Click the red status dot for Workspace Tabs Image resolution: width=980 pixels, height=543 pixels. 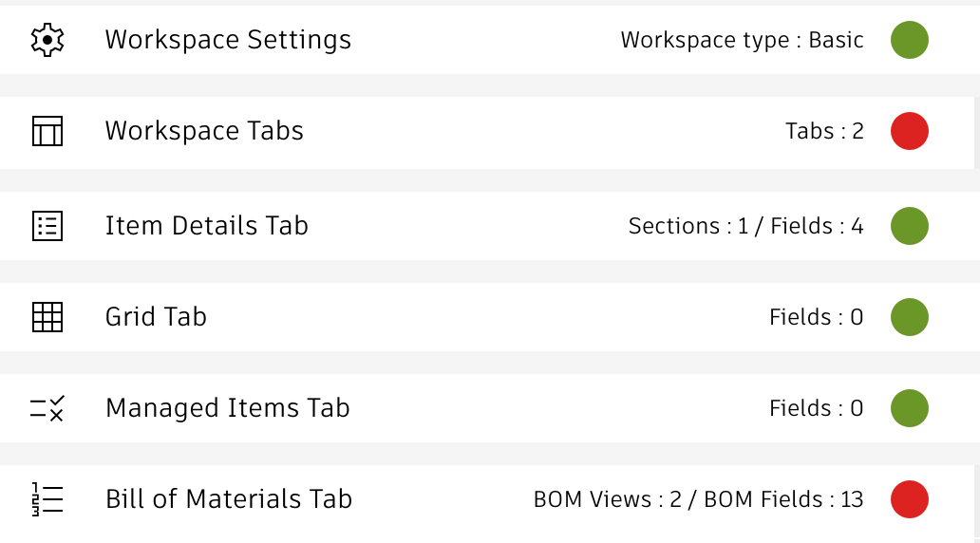(909, 131)
